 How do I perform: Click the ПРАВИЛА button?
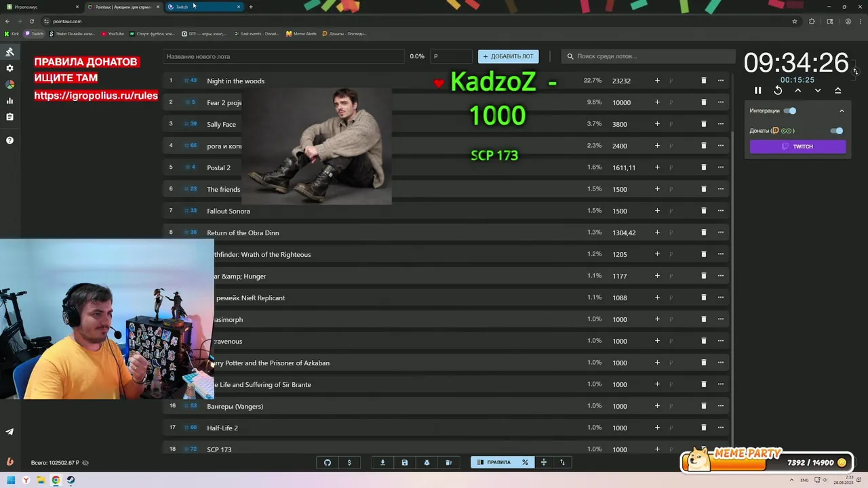coord(494,462)
